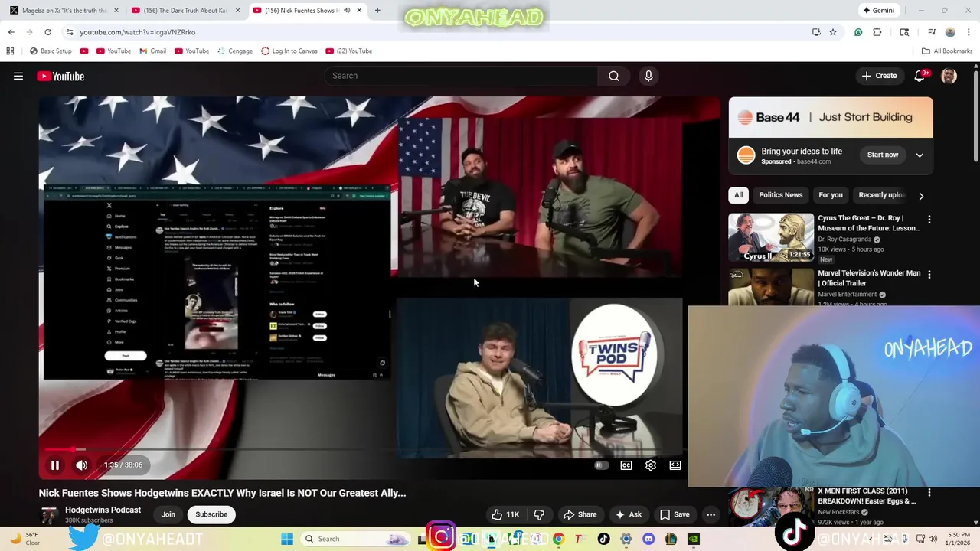Open the Ask AI button
980x551 pixels.
[628, 514]
